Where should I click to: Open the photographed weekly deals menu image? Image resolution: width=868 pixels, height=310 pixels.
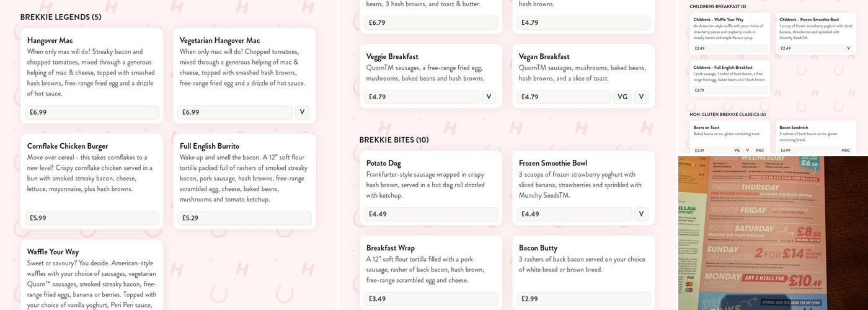coord(773,233)
